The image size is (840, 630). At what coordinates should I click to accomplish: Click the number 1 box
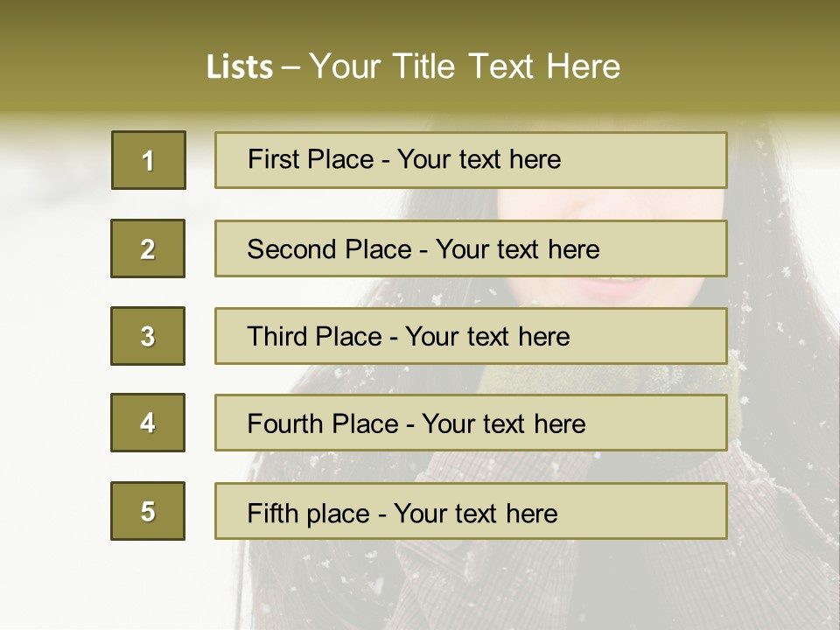tap(148, 160)
